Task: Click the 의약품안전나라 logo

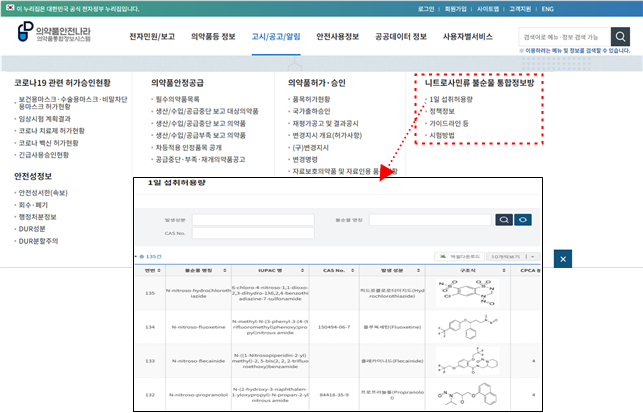Action: point(54,32)
